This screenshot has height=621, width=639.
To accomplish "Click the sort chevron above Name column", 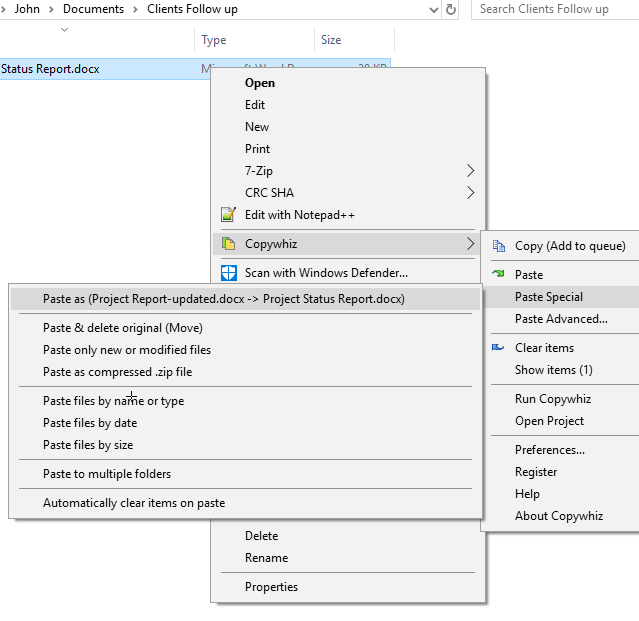I will point(64,30).
